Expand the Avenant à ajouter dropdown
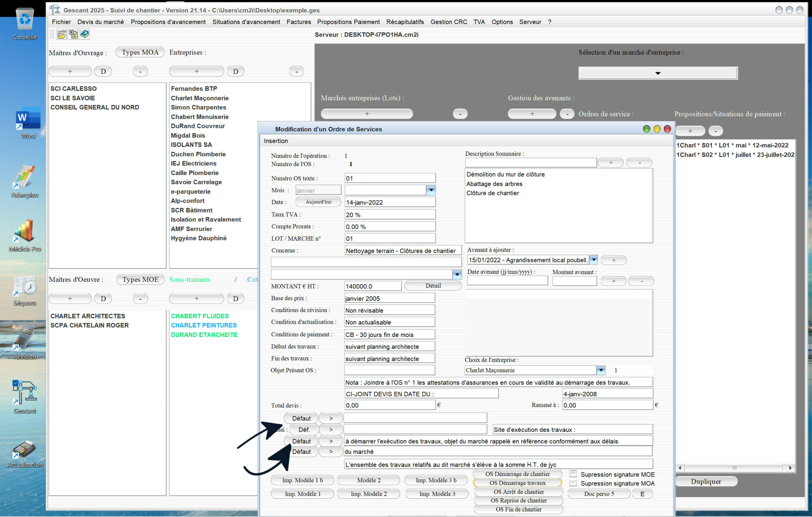The width and height of the screenshot is (812, 517). click(593, 260)
